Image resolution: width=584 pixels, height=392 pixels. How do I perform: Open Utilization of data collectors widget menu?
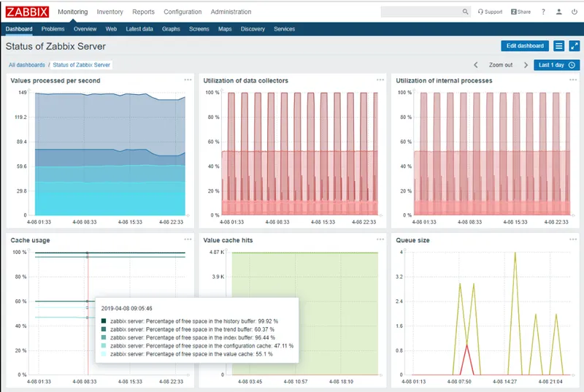click(x=380, y=80)
